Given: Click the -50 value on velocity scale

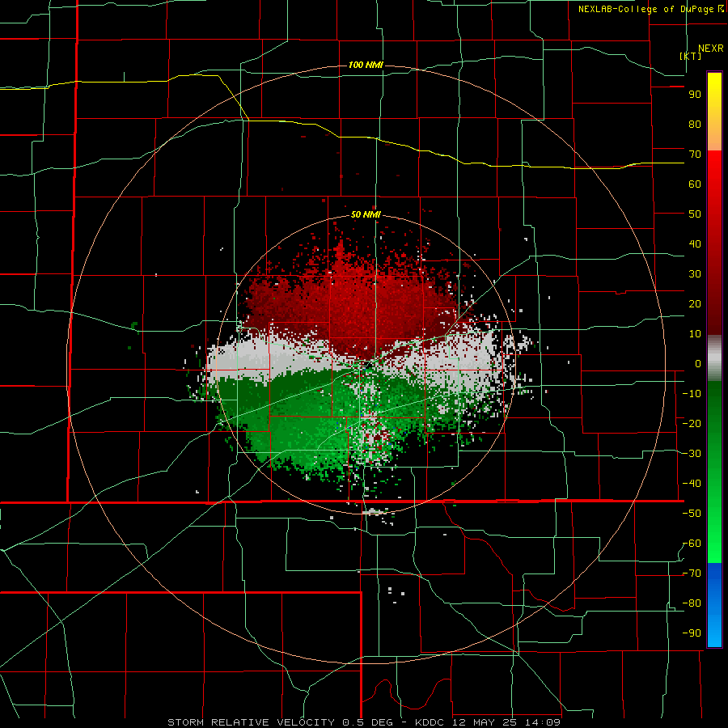Looking at the screenshot, I should tap(692, 514).
